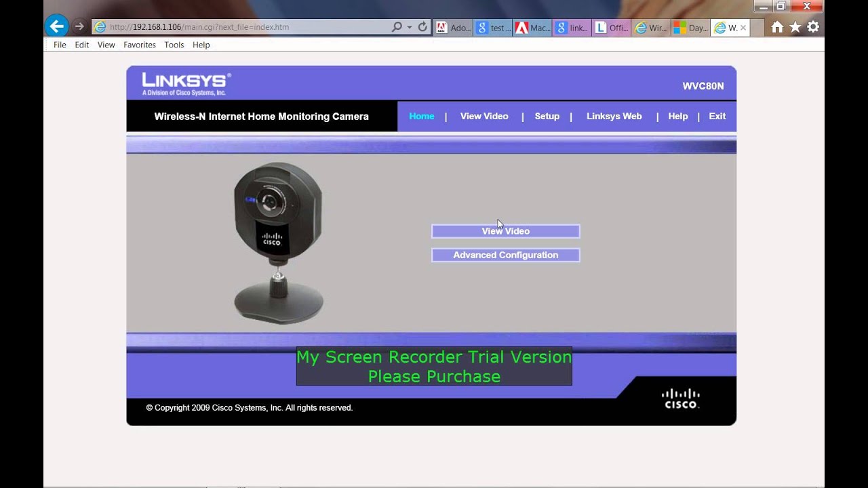Click the browser forward arrow
This screenshot has width=868, height=488.
click(x=80, y=27)
